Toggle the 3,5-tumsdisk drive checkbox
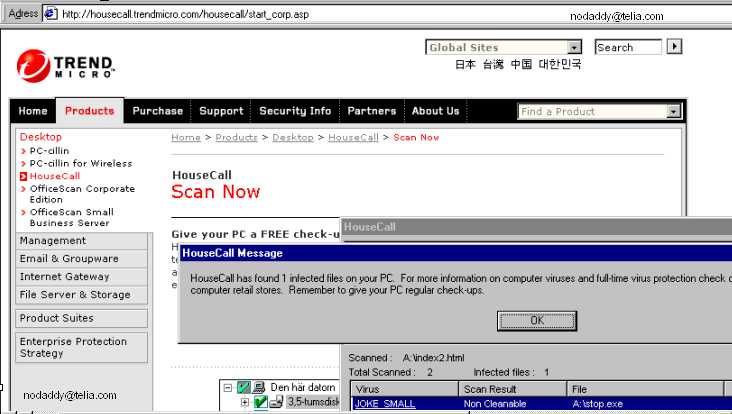The image size is (732, 414). (260, 402)
